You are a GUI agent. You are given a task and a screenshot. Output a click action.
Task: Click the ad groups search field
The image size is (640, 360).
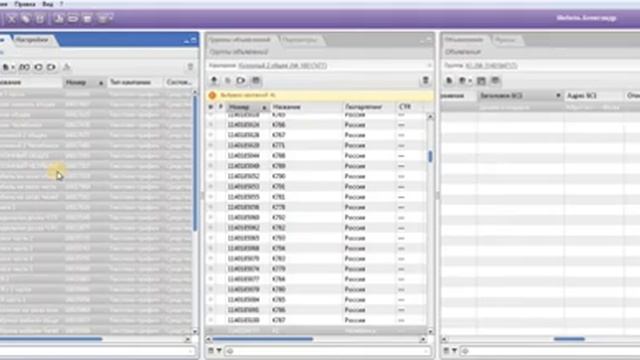click(x=329, y=351)
